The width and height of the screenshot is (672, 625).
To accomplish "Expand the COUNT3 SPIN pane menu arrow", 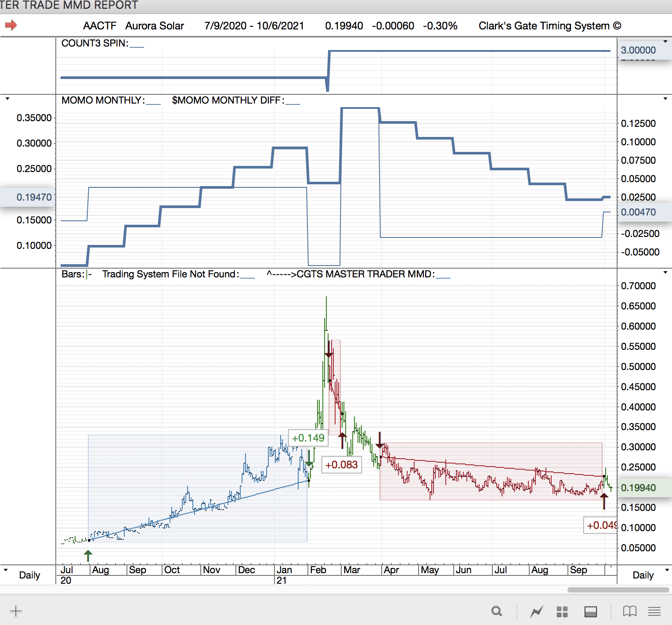I will (665, 42).
